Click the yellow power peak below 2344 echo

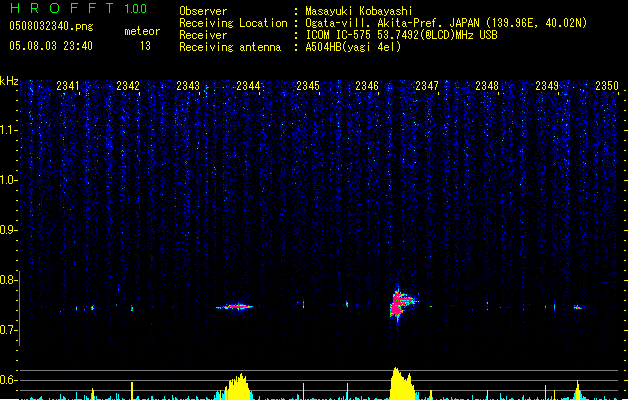(x=239, y=387)
